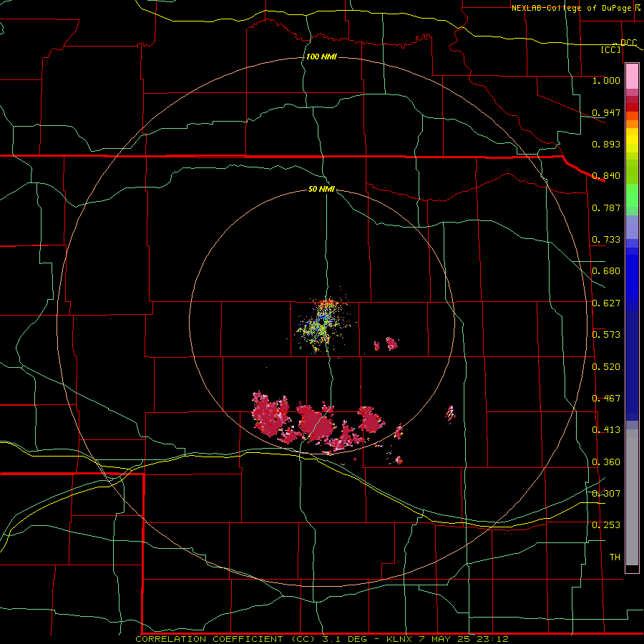Click the multicolored clutter at radar center
The height and width of the screenshot is (644, 644).
(323, 324)
